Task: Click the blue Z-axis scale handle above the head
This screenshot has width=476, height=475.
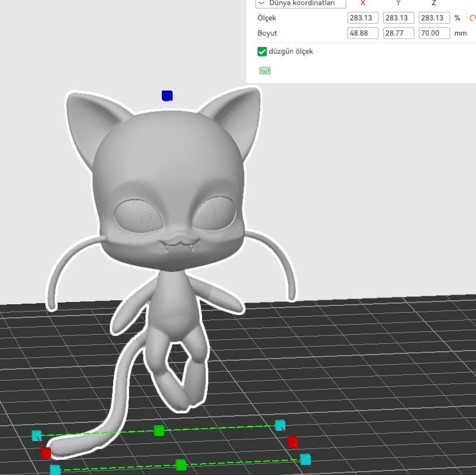Action: pos(167,96)
